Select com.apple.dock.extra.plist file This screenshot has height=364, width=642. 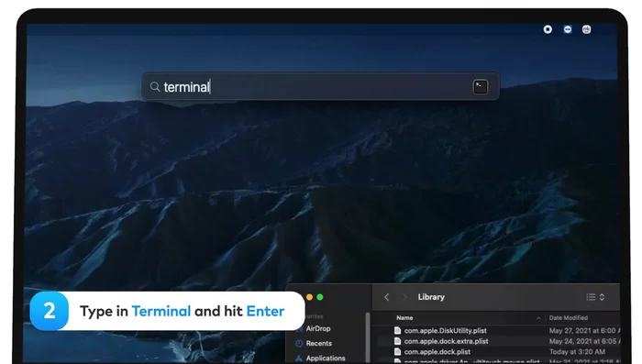click(447, 341)
